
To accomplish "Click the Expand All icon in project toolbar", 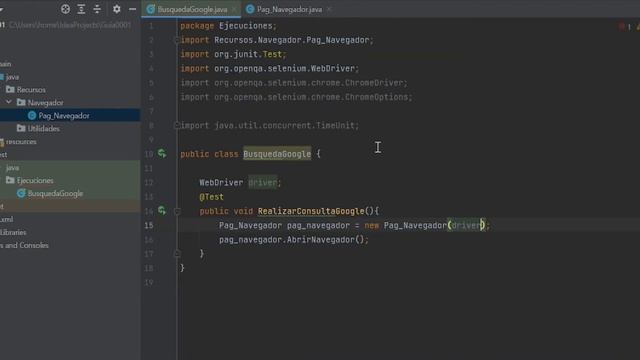I will [x=81, y=9].
